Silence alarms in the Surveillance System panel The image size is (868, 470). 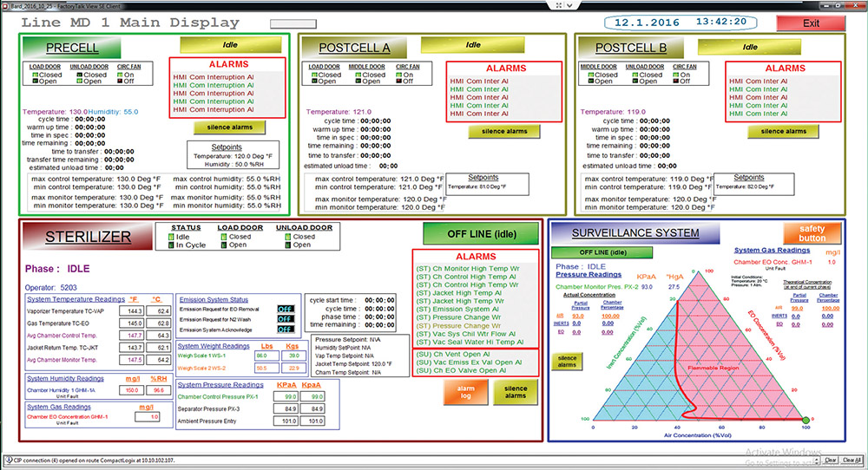coord(567,362)
